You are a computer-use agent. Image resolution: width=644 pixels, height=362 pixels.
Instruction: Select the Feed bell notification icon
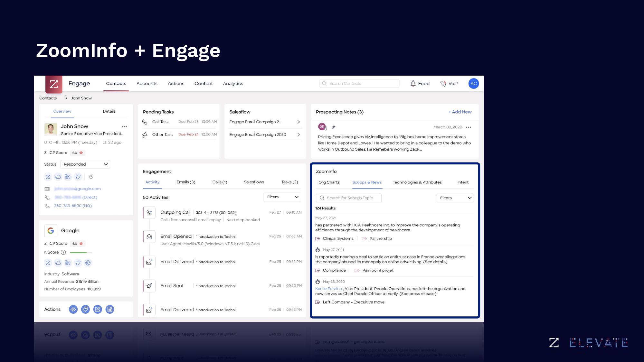[x=412, y=84]
